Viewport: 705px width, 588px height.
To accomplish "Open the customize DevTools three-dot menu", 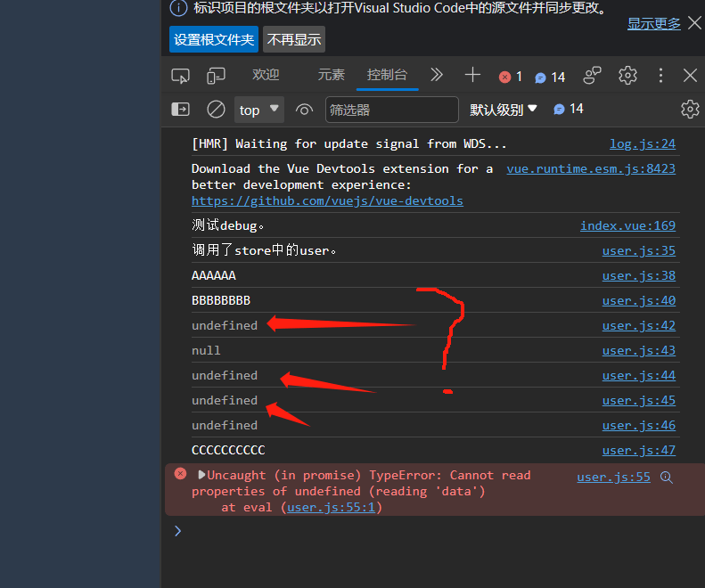I will (x=660, y=76).
